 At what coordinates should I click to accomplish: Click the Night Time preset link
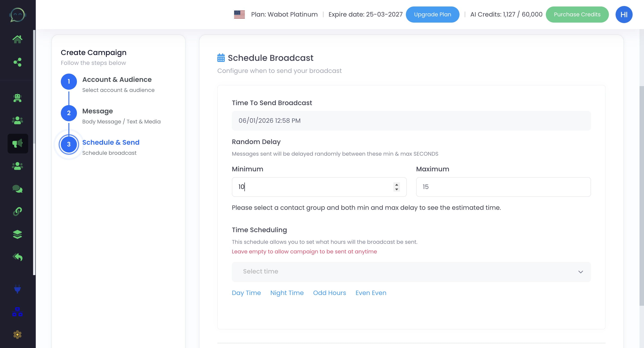287,293
